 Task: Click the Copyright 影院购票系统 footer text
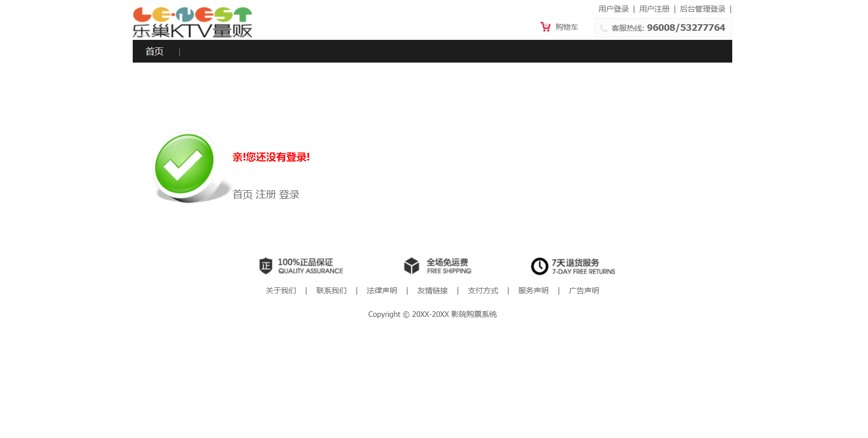432,314
